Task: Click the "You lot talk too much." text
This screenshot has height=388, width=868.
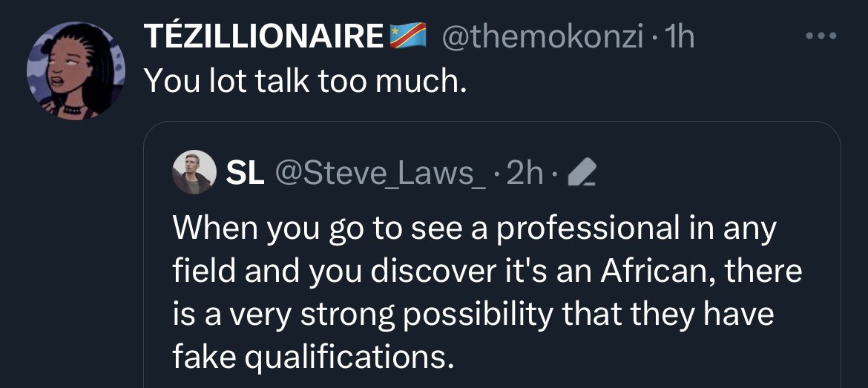Action: (x=306, y=79)
